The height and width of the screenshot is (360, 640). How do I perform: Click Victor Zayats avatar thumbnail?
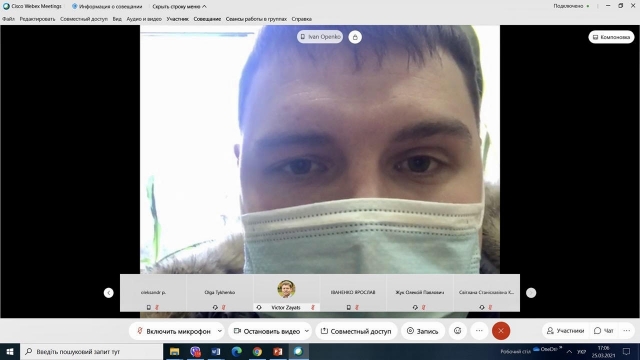click(x=286, y=289)
